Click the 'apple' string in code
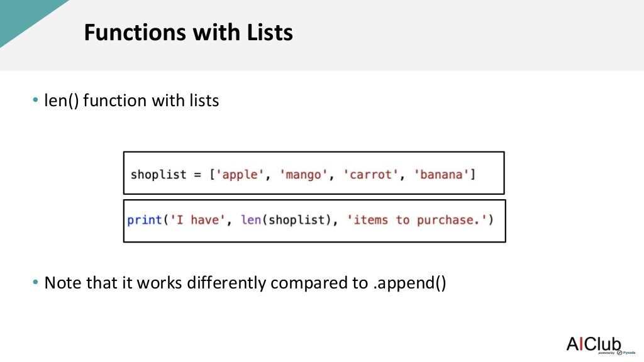The image size is (644, 362). click(x=239, y=174)
